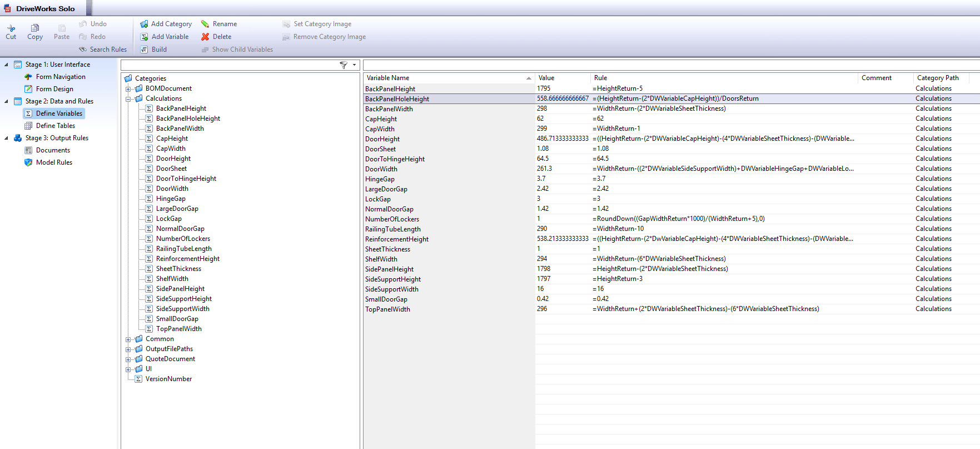The image size is (980, 449).
Task: Click the Add Category icon
Action: pyautogui.click(x=144, y=24)
